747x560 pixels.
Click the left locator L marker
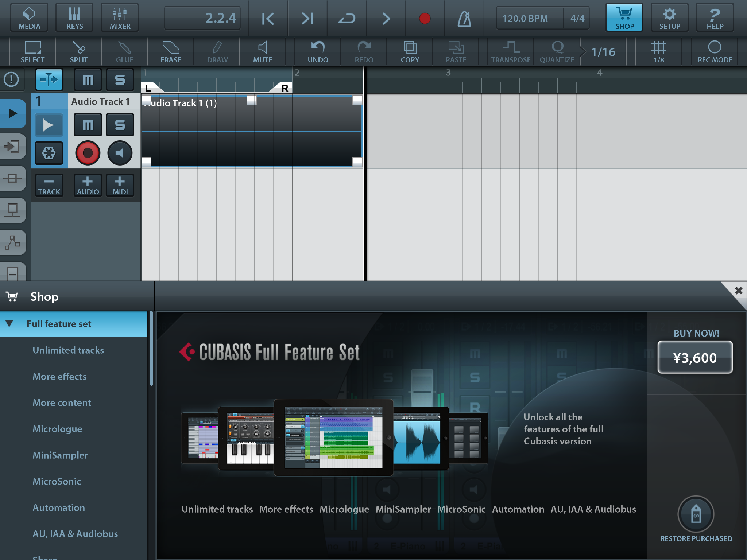[x=149, y=87]
